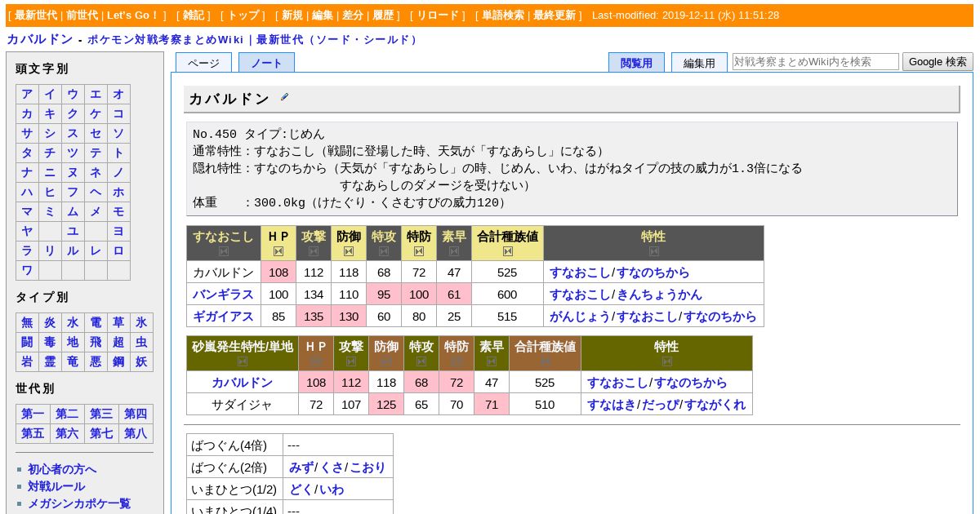
Task: Open 前世代 in the top menu
Action: [82, 16]
